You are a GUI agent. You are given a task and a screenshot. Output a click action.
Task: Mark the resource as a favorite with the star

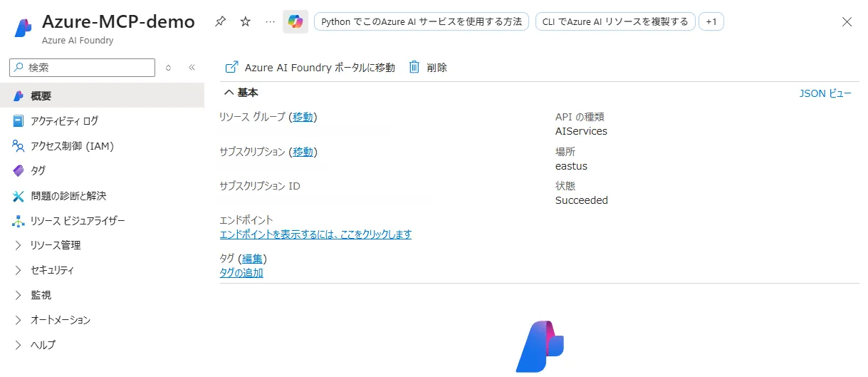point(246,22)
